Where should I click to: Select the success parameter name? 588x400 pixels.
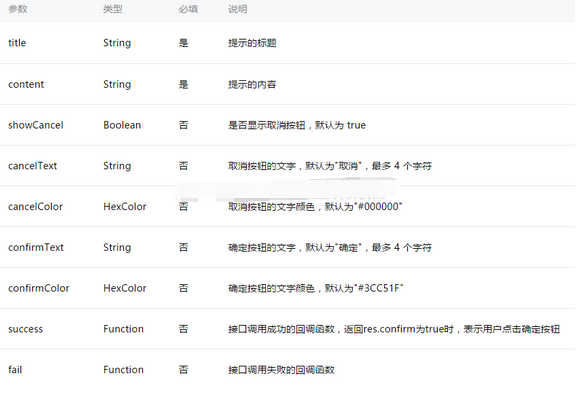click(26, 329)
